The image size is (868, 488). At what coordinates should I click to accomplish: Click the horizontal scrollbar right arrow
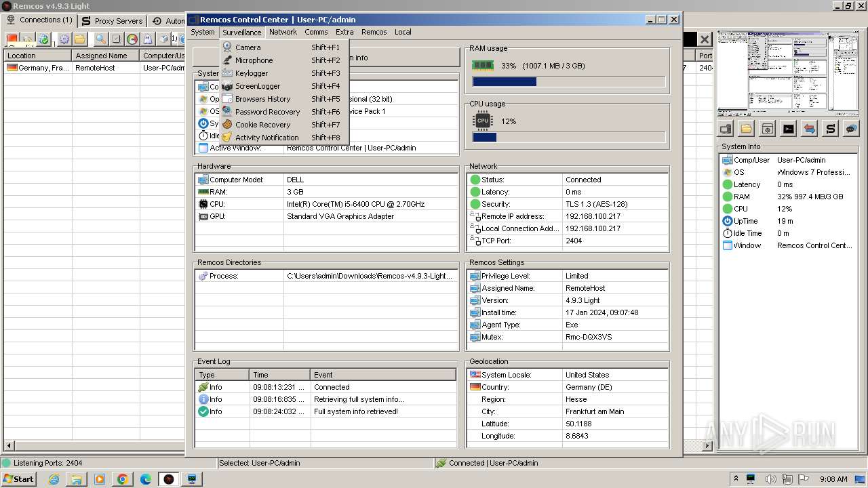pyautogui.click(x=707, y=445)
